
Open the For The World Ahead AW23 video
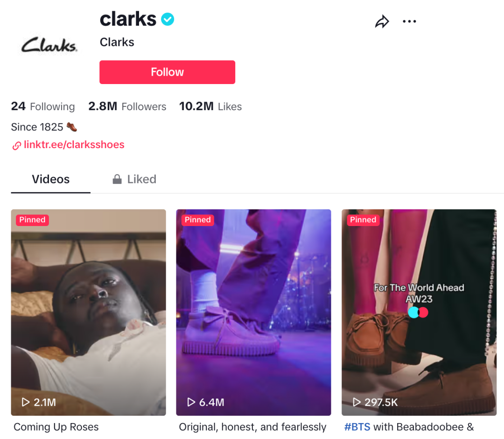[419, 312]
